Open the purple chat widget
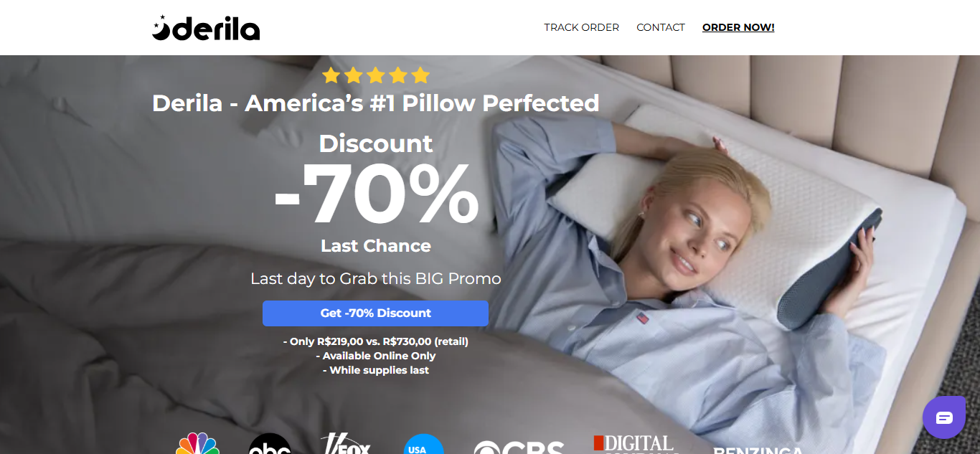The image size is (980, 454). point(944,417)
